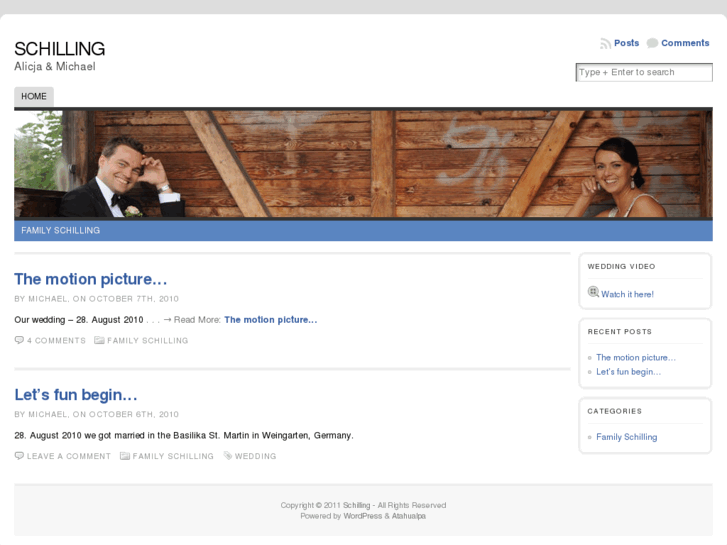Open Family Schilling category under motion picture post
Screen dimensions: 727x545
147,340
